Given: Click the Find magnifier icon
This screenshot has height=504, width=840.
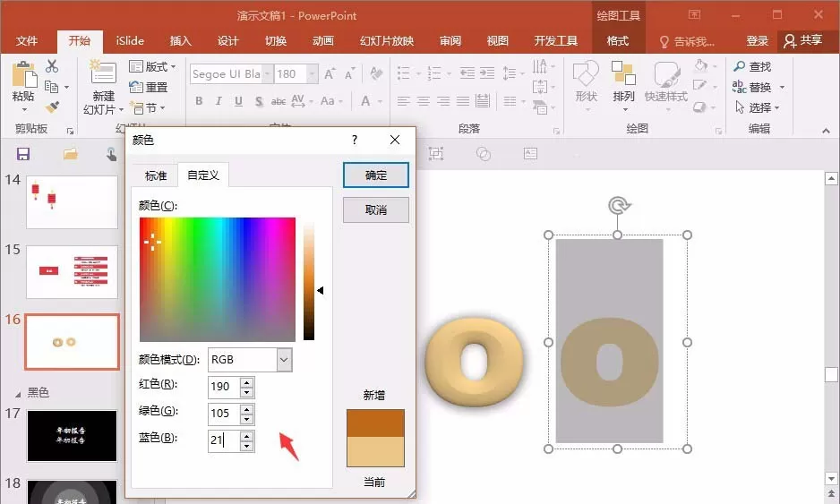Looking at the screenshot, I should 740,66.
